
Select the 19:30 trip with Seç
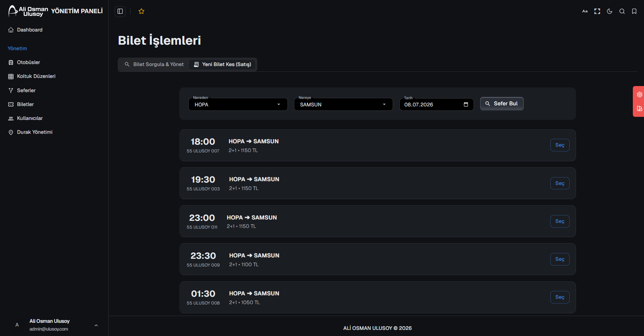pyautogui.click(x=560, y=183)
